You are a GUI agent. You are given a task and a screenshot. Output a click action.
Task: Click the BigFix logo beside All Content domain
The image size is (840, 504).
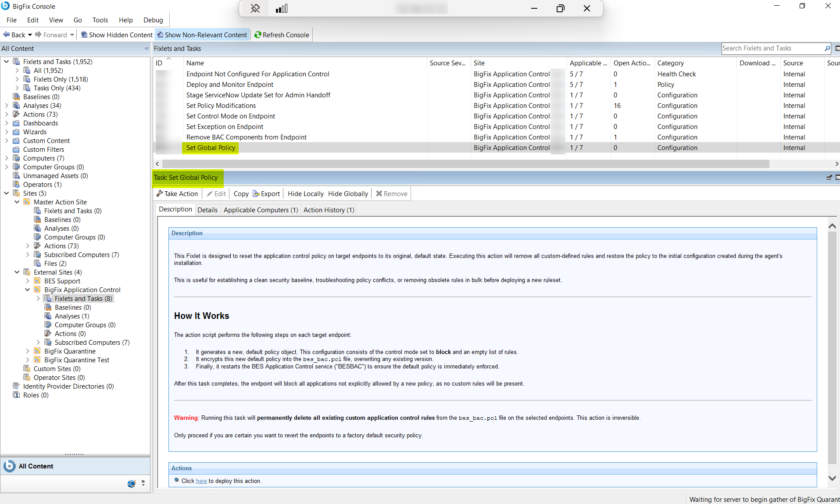(10, 466)
